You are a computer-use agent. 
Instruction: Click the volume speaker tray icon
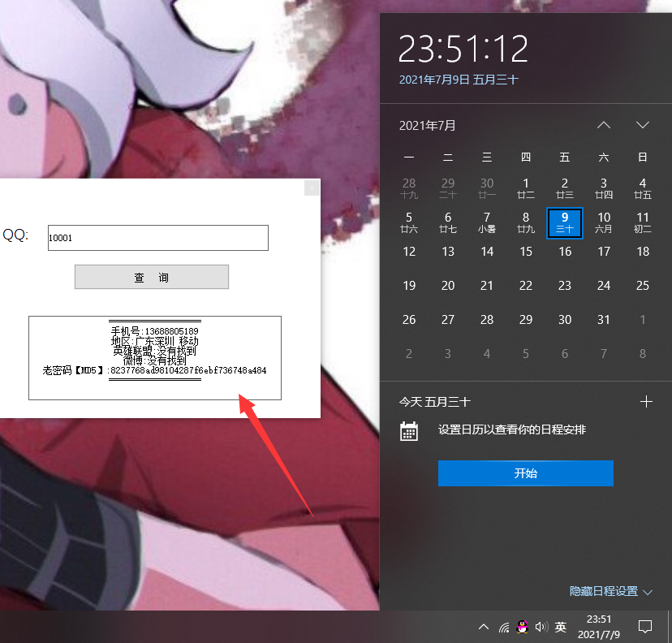pyautogui.click(x=541, y=627)
